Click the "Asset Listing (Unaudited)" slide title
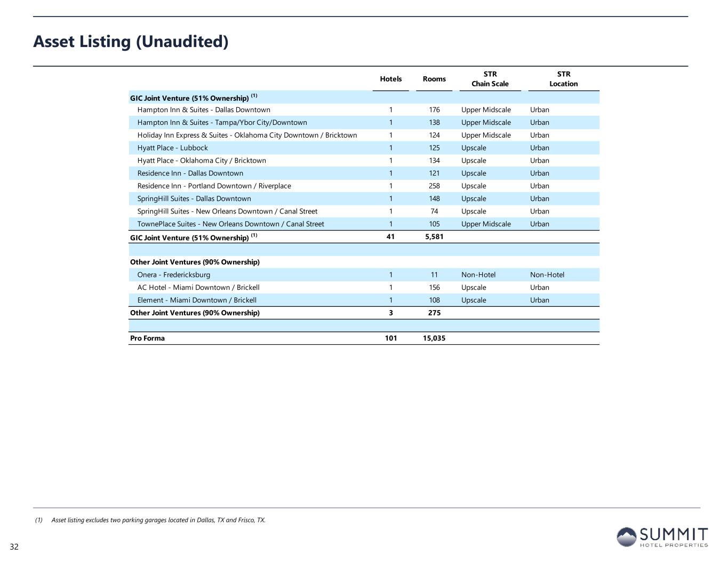Viewport: 728px width, 563px height. click(x=131, y=41)
